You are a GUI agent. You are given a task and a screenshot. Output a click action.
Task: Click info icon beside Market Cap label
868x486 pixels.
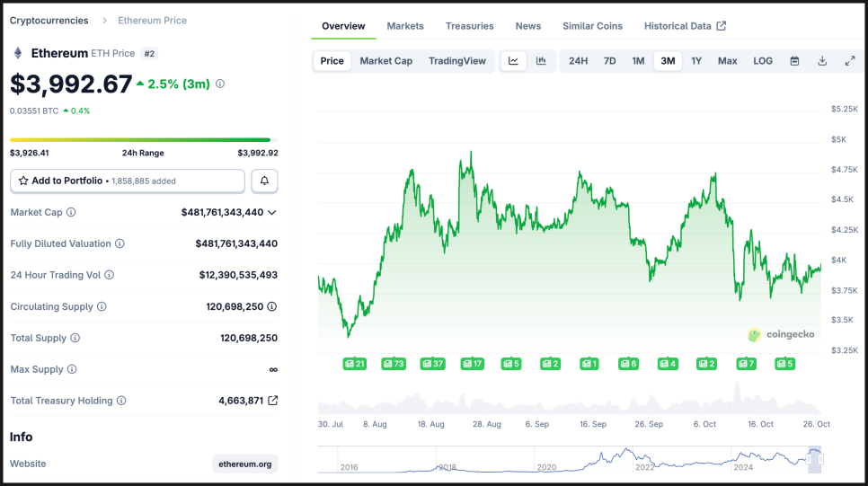[x=71, y=213]
